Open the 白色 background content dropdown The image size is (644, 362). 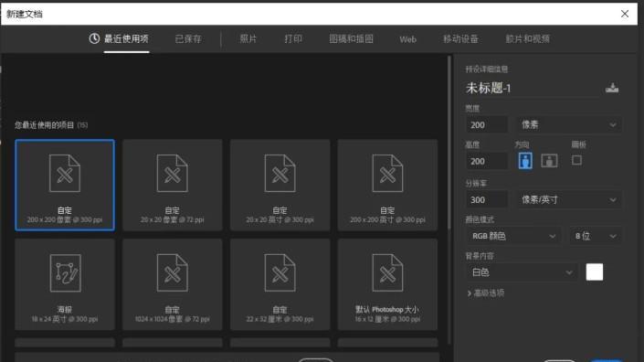pos(522,272)
